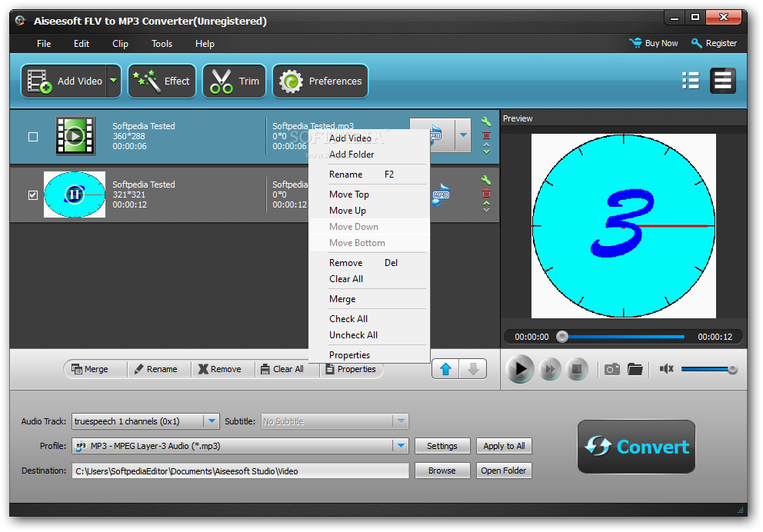The image size is (763, 532).
Task: Choose Add Folder in context menu
Action: click(x=369, y=155)
